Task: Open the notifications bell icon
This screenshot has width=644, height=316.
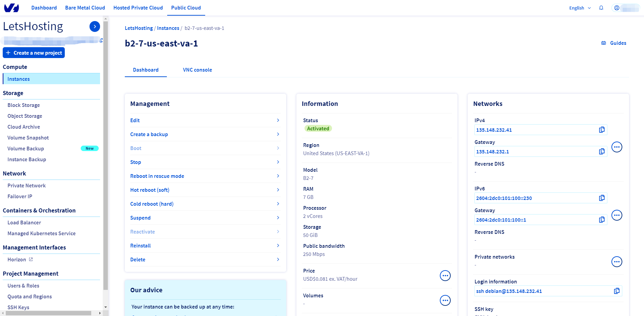Action: tap(601, 8)
